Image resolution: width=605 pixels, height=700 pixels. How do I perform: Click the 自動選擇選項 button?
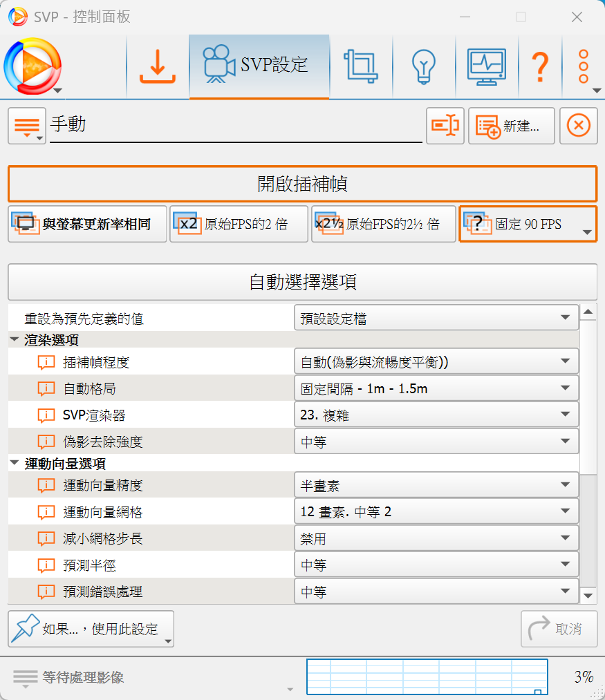(x=303, y=282)
